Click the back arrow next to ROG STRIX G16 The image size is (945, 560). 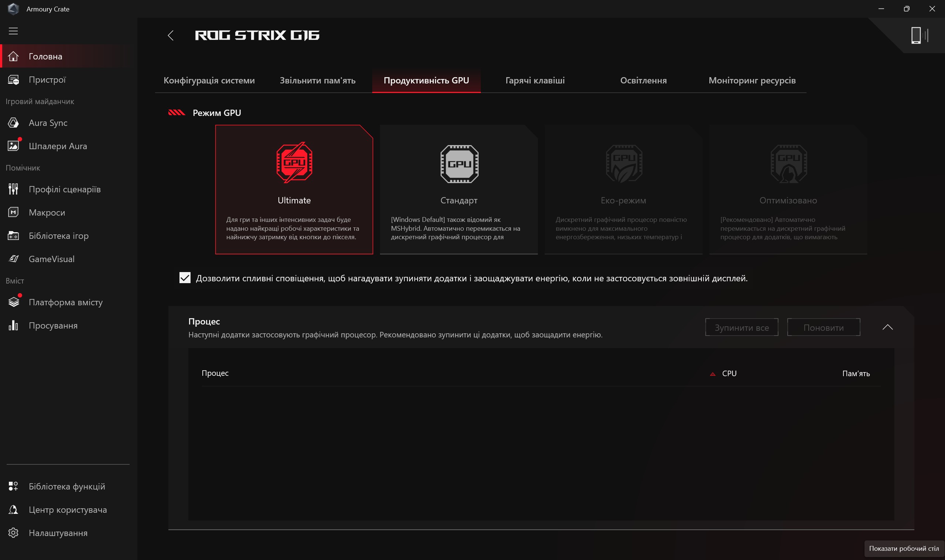(171, 35)
